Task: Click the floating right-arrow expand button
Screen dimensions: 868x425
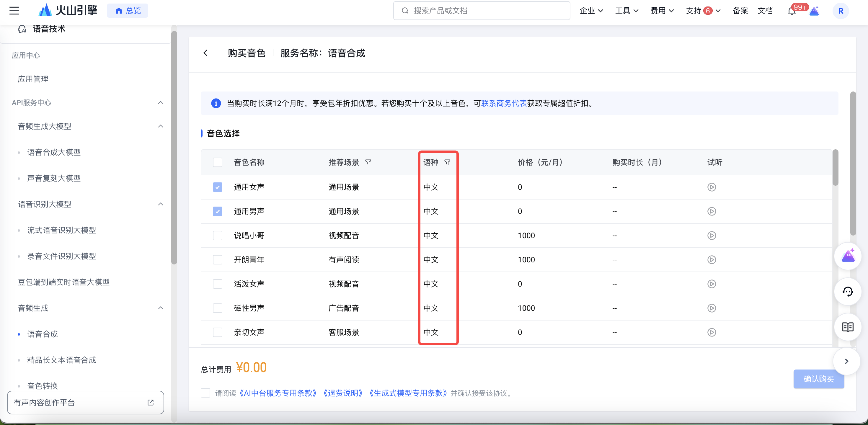Action: click(x=846, y=361)
